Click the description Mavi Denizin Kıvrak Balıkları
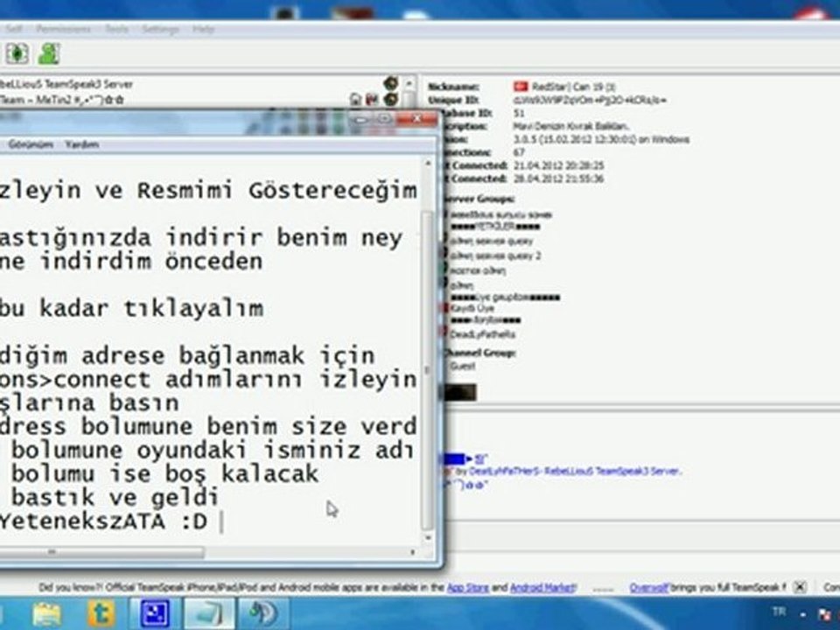The height and width of the screenshot is (630, 840). point(571,126)
